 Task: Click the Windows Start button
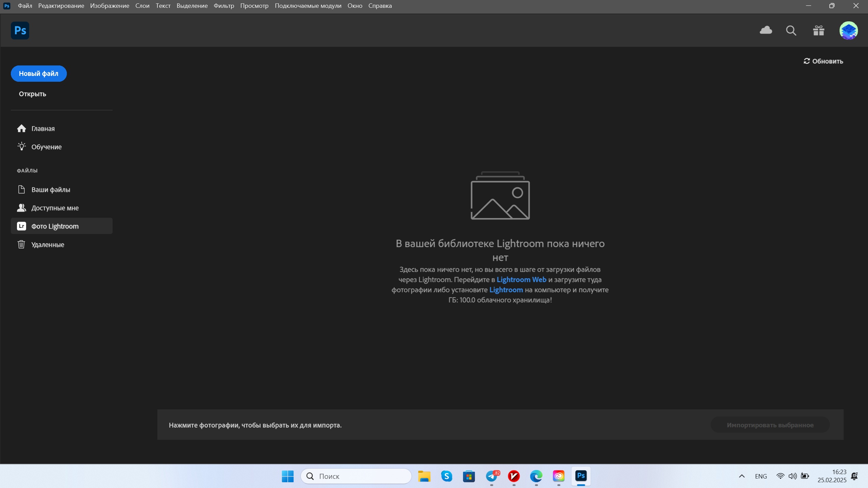[288, 476]
